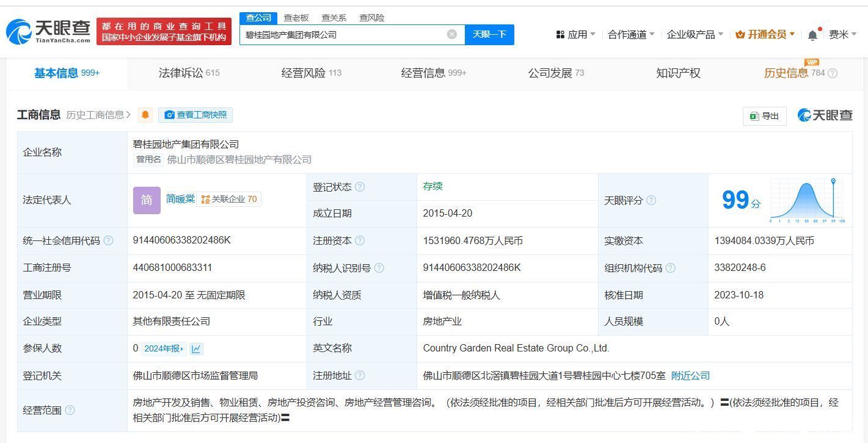Switch to the 法律诉讼 tab
This screenshot has width=868, height=443.
[189, 73]
